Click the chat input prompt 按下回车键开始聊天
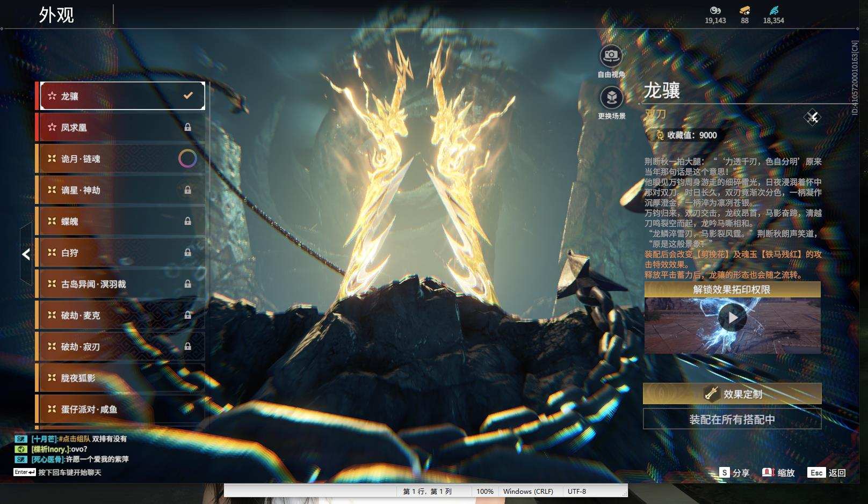This screenshot has width=868, height=504. coord(70,472)
